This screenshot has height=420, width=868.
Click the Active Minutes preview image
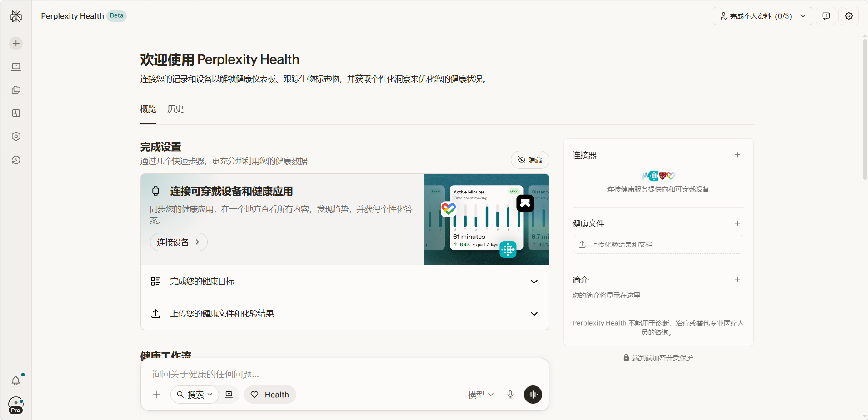tap(486, 219)
